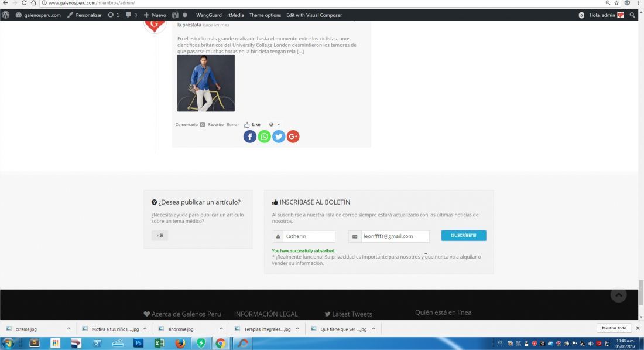The image size is (644, 350).
Task: Click the cyclist post thumbnail image
Action: [205, 83]
